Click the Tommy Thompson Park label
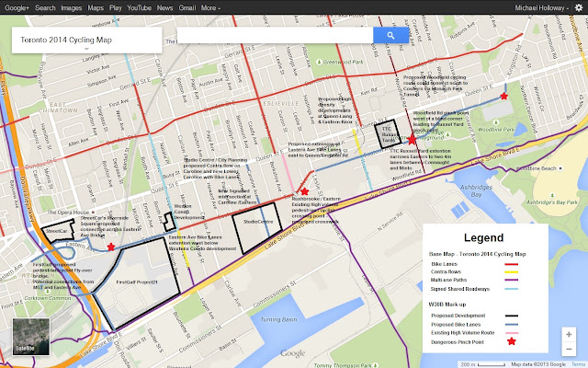The height and width of the screenshot is (368, 588). click(x=343, y=365)
